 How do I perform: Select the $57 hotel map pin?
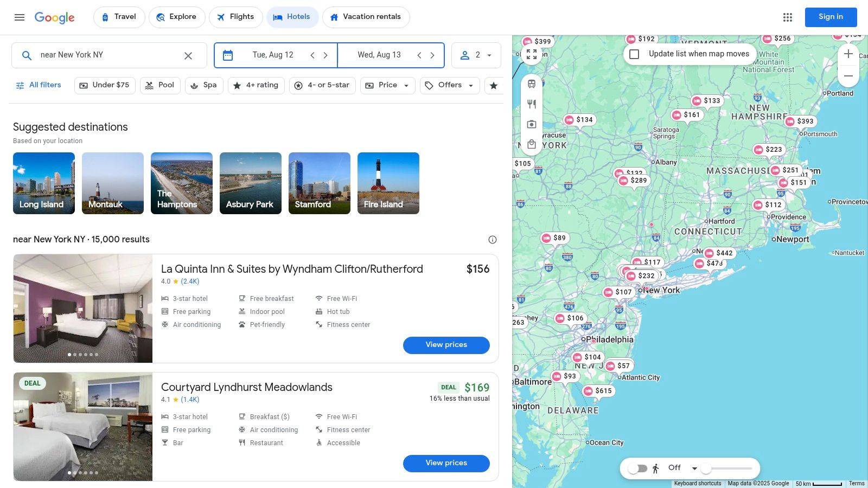coord(618,366)
